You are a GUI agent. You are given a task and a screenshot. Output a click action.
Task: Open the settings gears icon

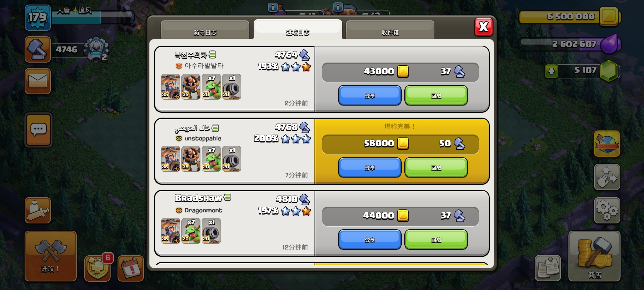tap(607, 210)
